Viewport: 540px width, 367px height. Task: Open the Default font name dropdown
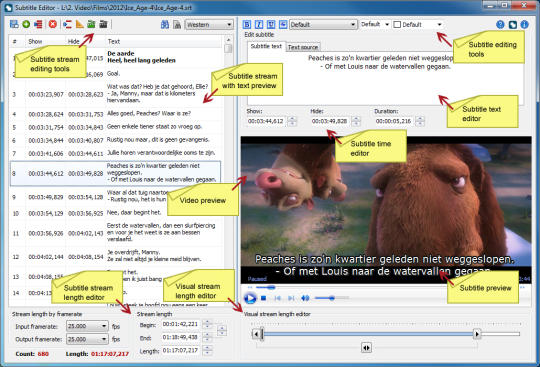[x=323, y=25]
